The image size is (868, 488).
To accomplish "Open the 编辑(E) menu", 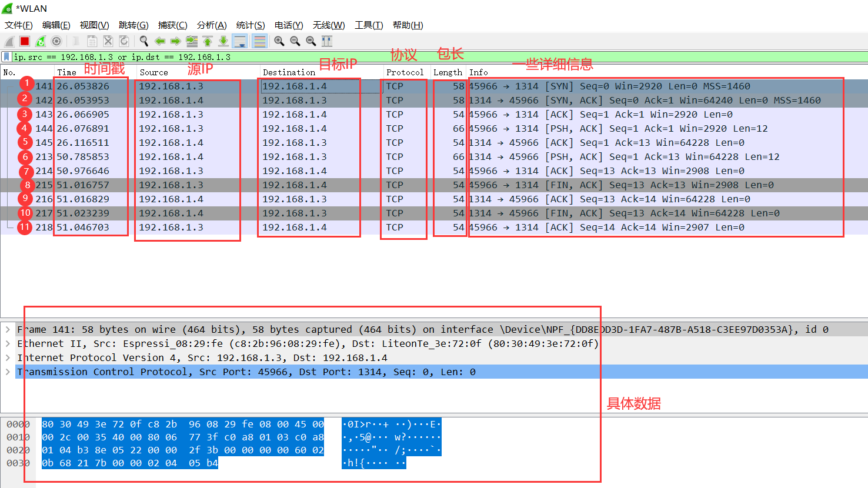I will coord(56,25).
